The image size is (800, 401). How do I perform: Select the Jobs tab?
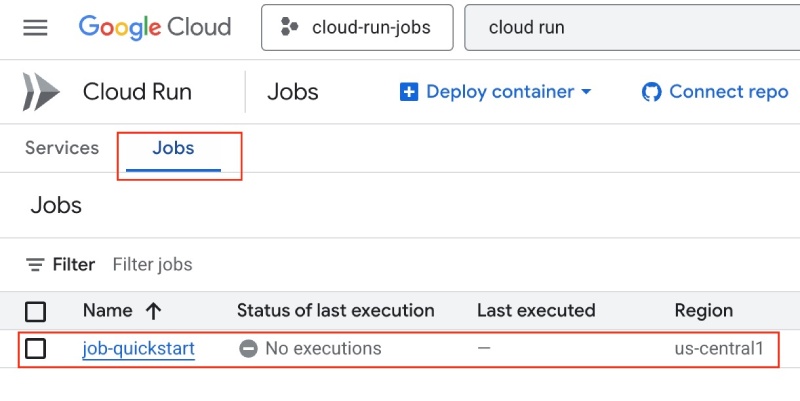tap(173, 148)
